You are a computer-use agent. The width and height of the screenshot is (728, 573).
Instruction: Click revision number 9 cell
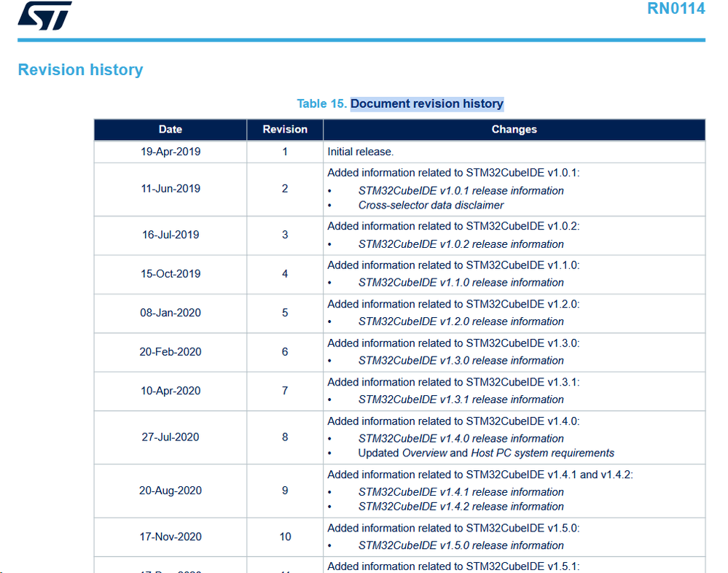pos(285,491)
